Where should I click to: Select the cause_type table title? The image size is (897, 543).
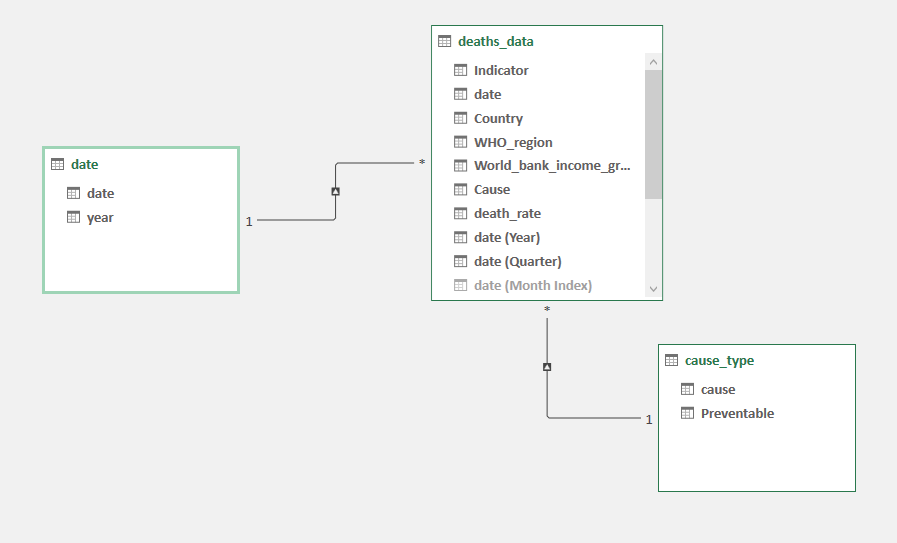pos(720,360)
